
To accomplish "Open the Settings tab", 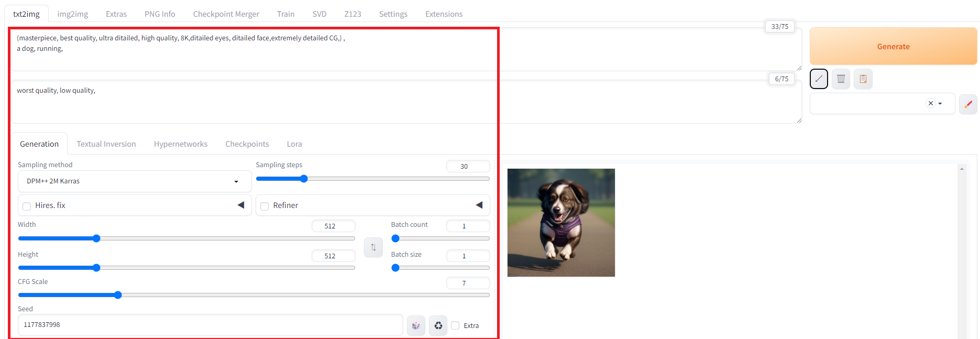I will point(393,14).
